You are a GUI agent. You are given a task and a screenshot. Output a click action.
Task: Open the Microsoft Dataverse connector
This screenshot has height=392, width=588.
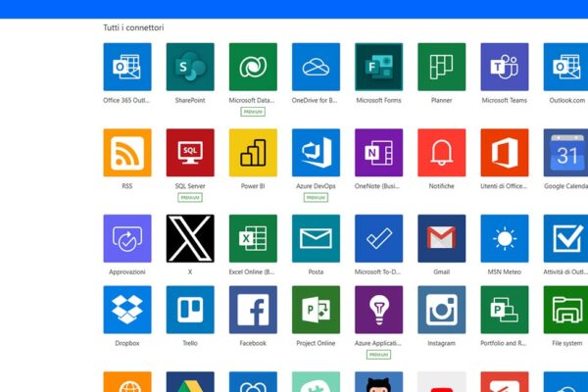(x=253, y=67)
